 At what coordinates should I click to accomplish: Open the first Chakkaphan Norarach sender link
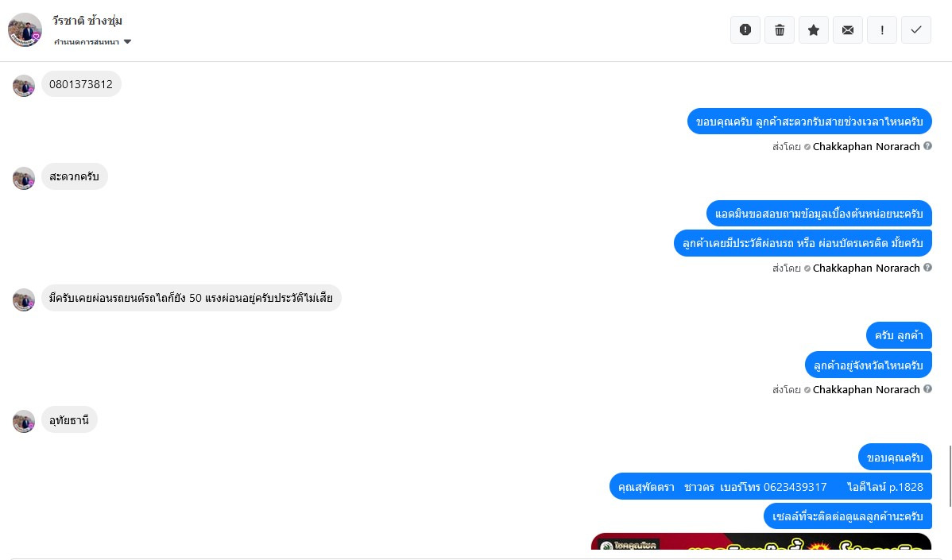[866, 146]
